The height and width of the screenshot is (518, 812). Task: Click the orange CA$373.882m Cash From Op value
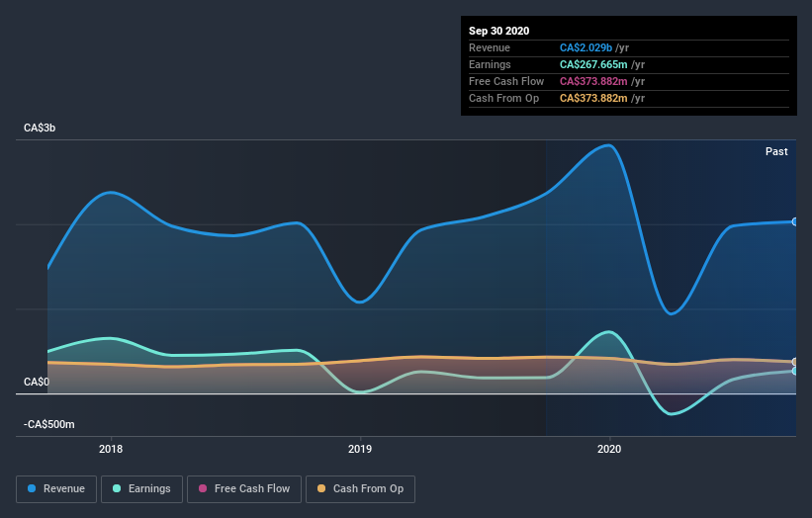coord(593,98)
